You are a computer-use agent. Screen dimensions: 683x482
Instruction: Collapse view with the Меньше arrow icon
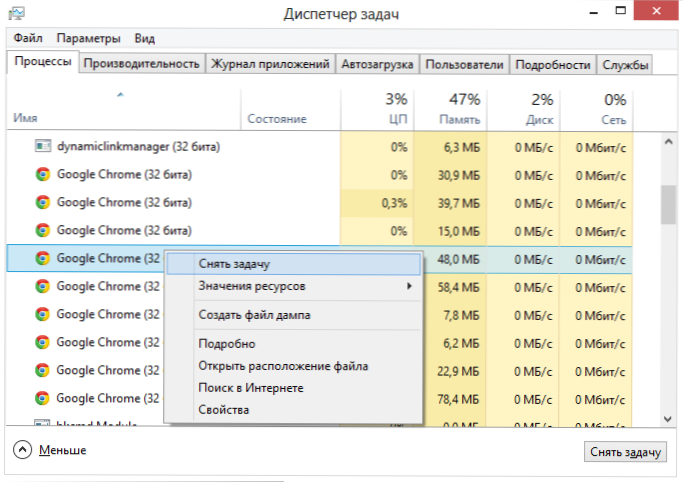pyautogui.click(x=22, y=450)
